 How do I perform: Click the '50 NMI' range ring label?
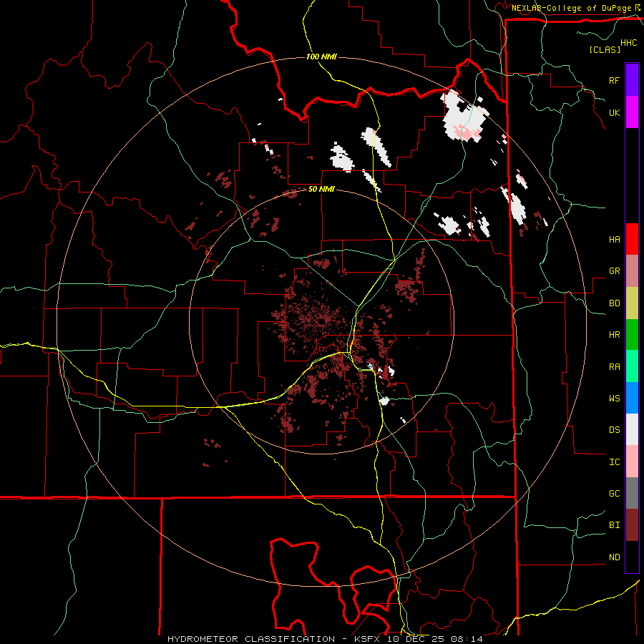(321, 189)
